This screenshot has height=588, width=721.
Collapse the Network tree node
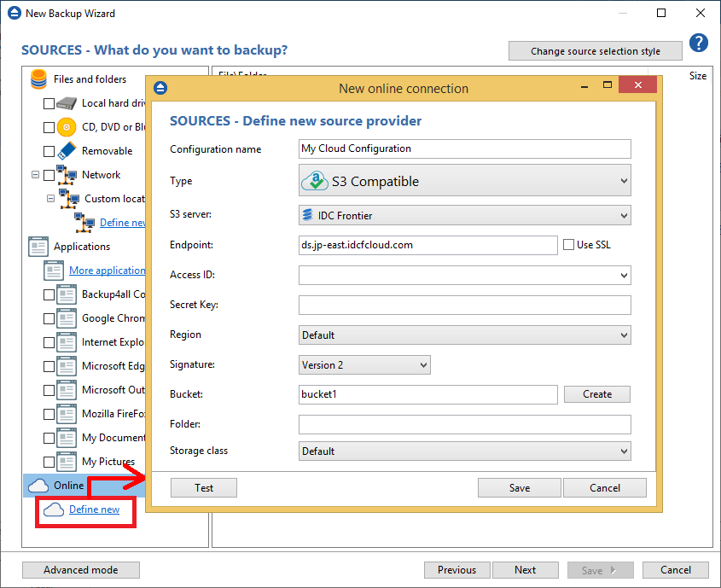(35, 175)
